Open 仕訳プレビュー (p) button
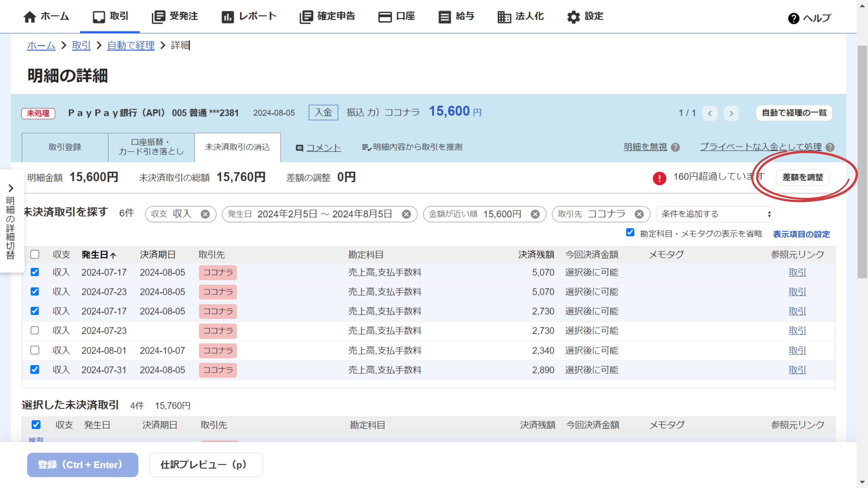This screenshot has height=488, width=868. click(206, 465)
